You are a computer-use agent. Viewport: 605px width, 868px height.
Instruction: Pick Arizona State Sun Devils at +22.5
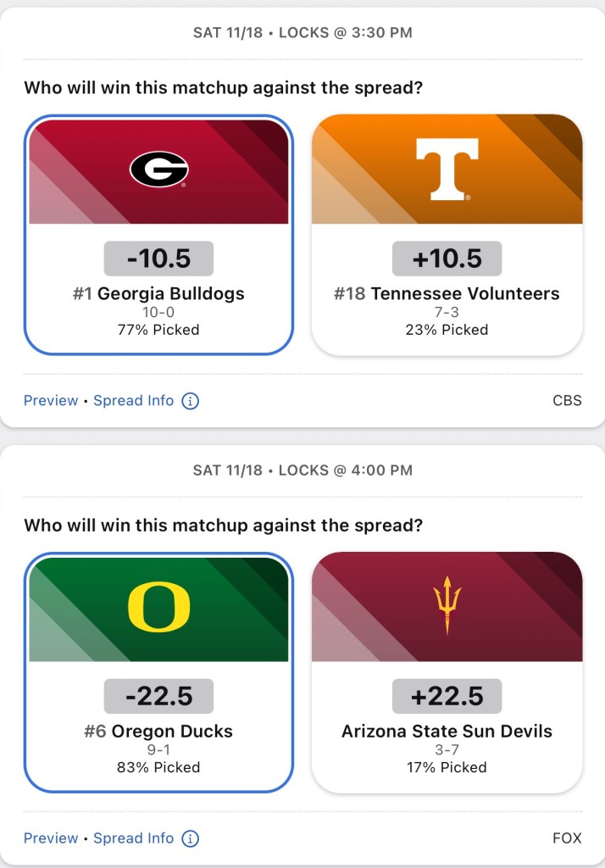pyautogui.click(x=447, y=696)
